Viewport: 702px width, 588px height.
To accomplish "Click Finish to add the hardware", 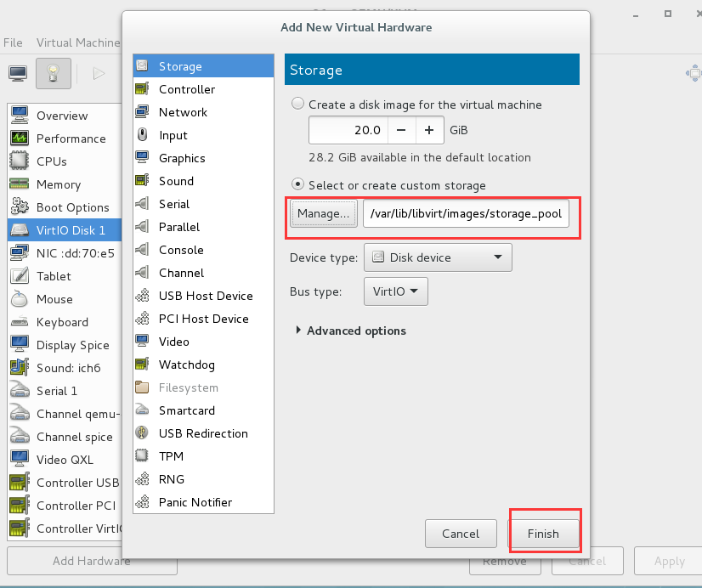I will pos(543,534).
